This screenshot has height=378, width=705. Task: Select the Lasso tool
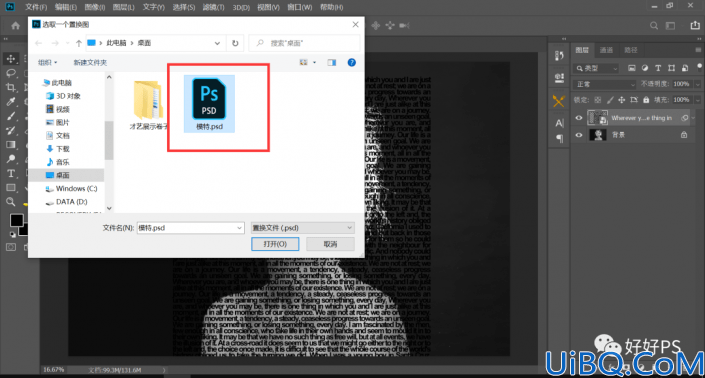11,73
